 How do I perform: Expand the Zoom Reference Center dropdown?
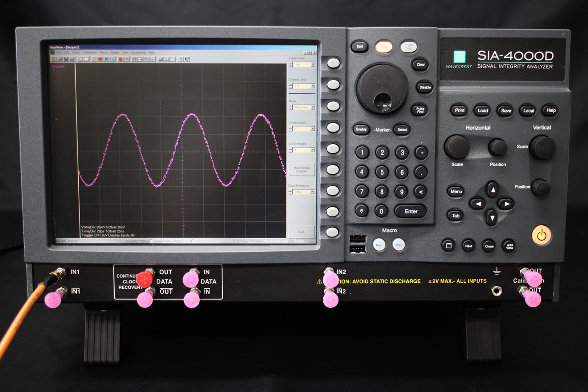312,192
